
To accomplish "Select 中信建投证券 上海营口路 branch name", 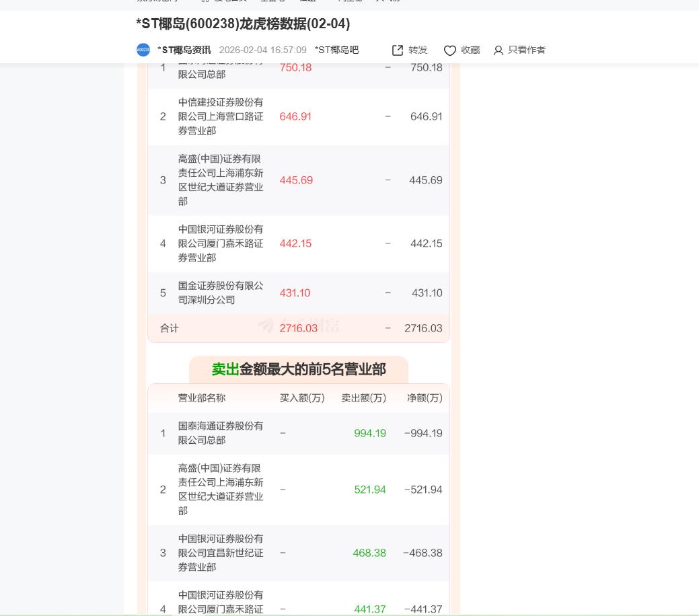I will (x=221, y=116).
